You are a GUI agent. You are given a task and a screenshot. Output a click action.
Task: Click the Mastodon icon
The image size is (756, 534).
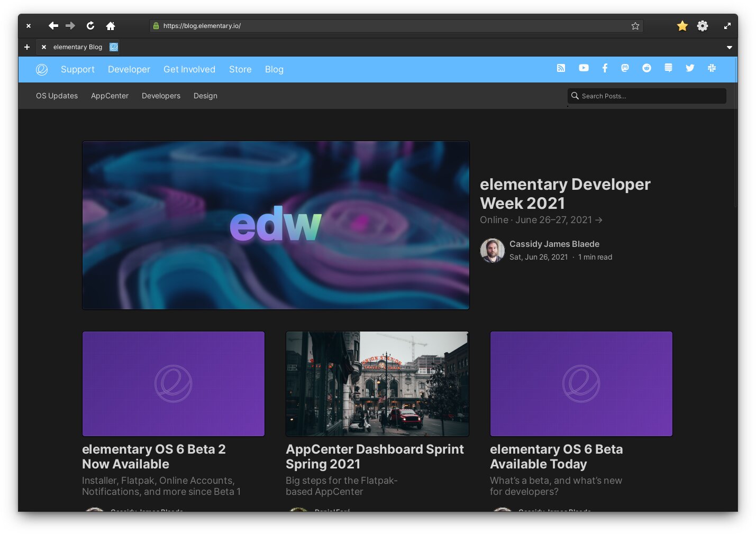pyautogui.click(x=625, y=68)
